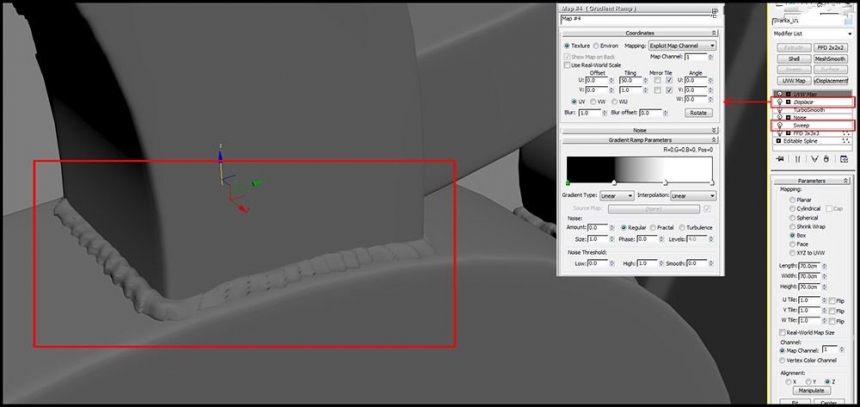Click the Rotate button
Viewport: 860px width, 407px height.
698,113
